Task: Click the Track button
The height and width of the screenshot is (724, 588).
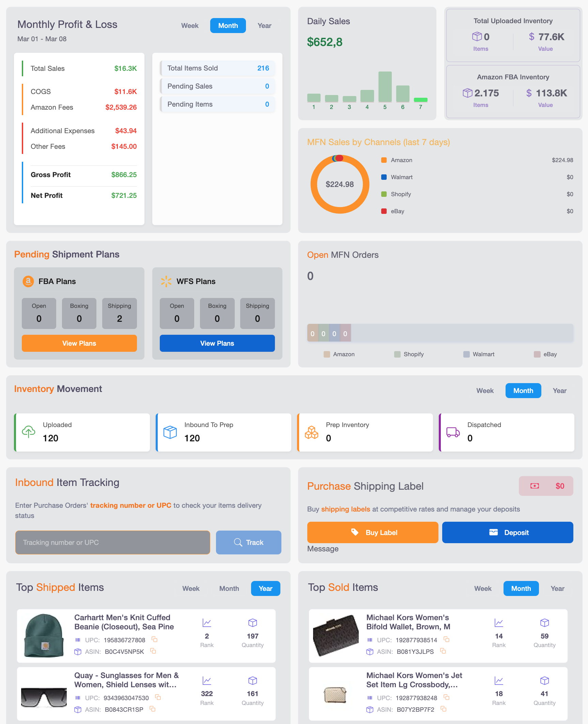Action: coord(249,542)
